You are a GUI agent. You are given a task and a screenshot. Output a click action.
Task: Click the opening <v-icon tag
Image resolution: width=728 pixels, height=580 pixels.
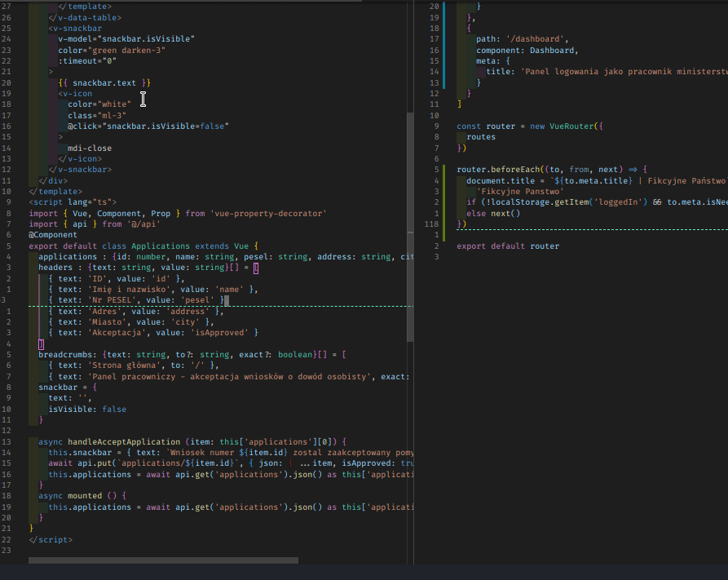point(75,94)
